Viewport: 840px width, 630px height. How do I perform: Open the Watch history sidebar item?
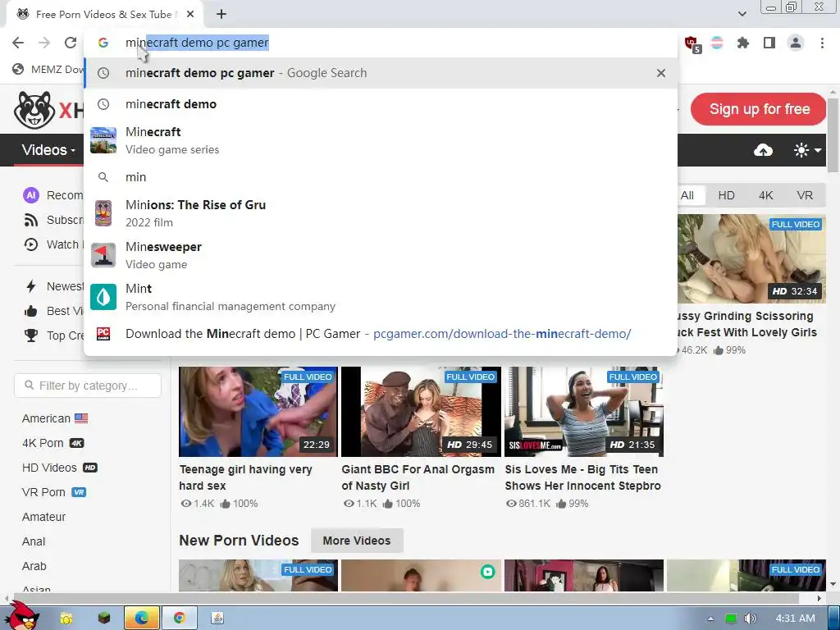(x=53, y=244)
